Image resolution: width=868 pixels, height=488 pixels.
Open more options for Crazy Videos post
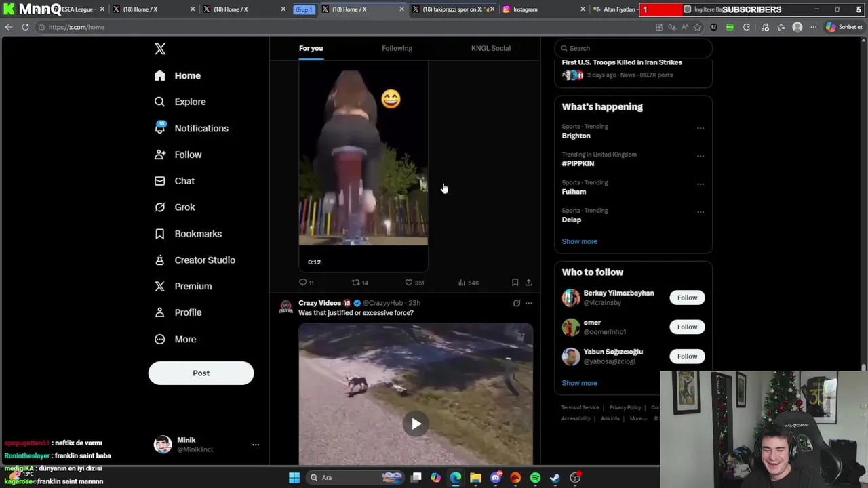[528, 303]
